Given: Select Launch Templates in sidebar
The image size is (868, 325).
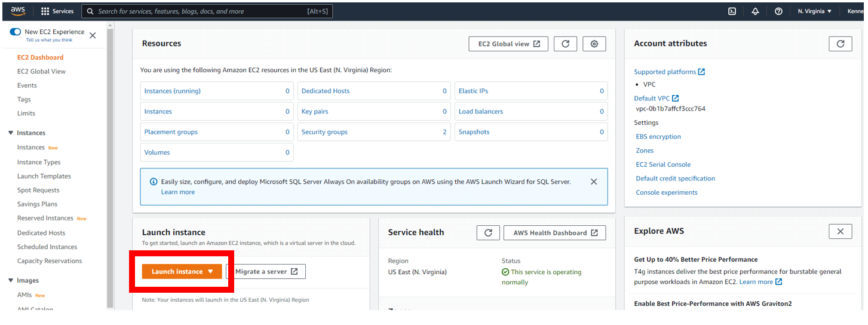Looking at the screenshot, I should tap(44, 176).
